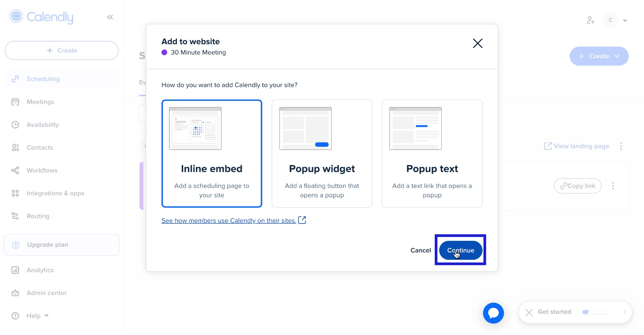Open the Meetings section
This screenshot has height=335, width=644.
coord(40,102)
